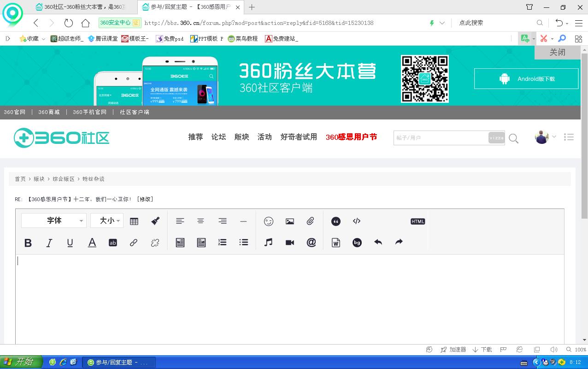
Task: Toggle bold formatting in the editor
Action: pos(28,243)
